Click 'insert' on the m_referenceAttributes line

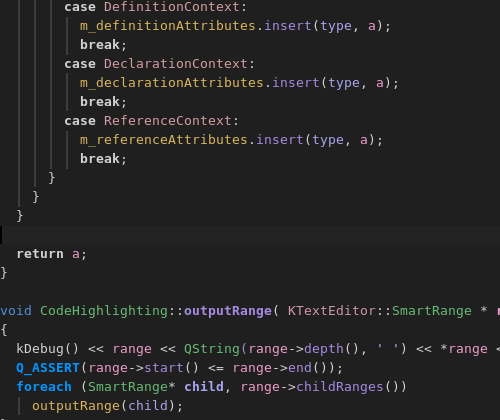pyautogui.click(x=280, y=140)
